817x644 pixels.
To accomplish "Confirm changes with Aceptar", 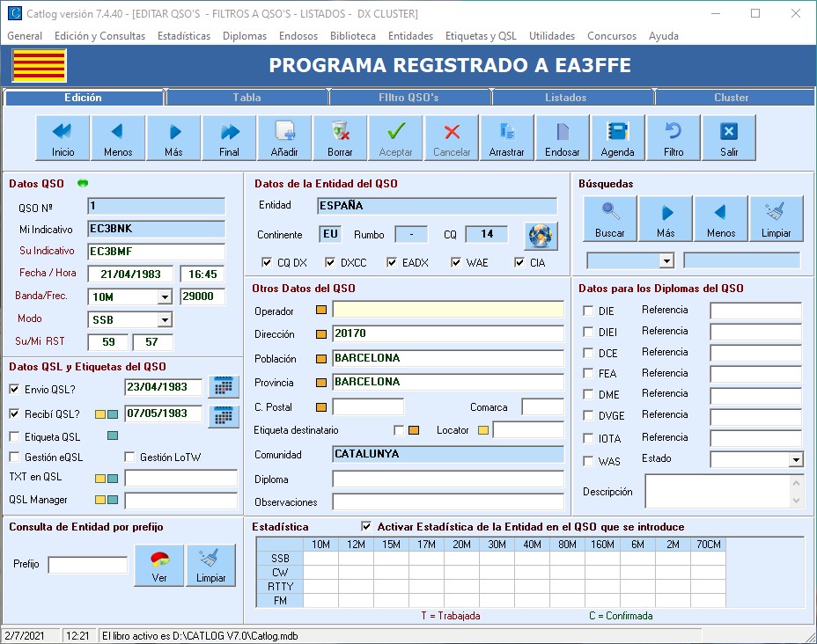I will click(395, 138).
